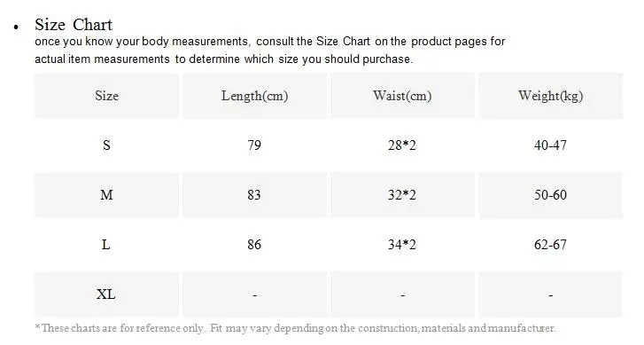
Task: Select the Weight(kg) column header
Action: click(550, 96)
